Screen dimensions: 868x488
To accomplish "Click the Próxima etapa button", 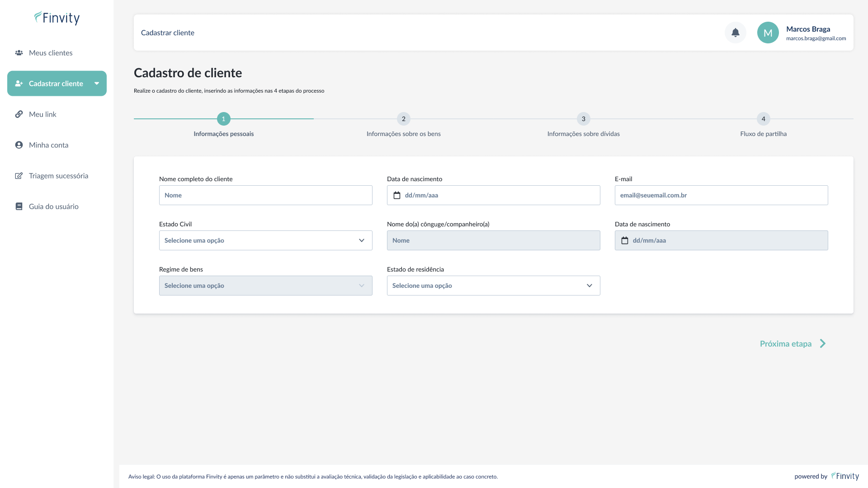I will [x=793, y=344].
